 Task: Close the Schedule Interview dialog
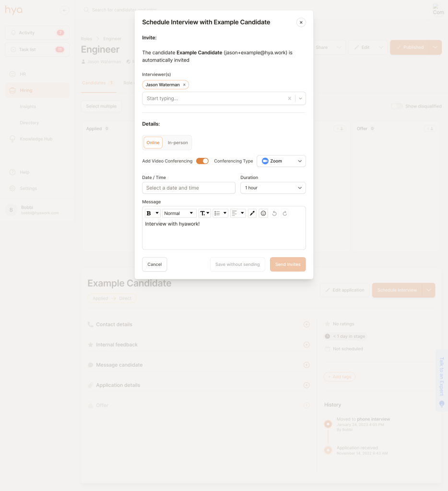[x=301, y=22]
